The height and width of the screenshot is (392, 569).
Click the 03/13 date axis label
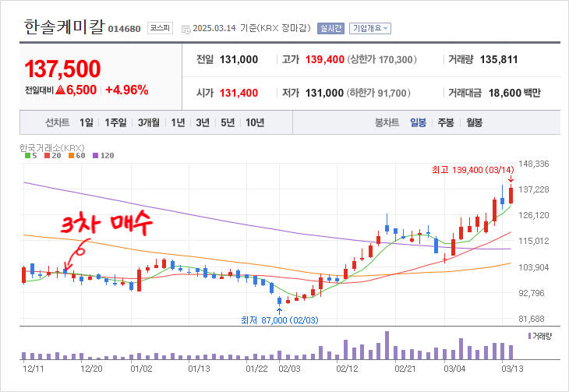coord(512,369)
